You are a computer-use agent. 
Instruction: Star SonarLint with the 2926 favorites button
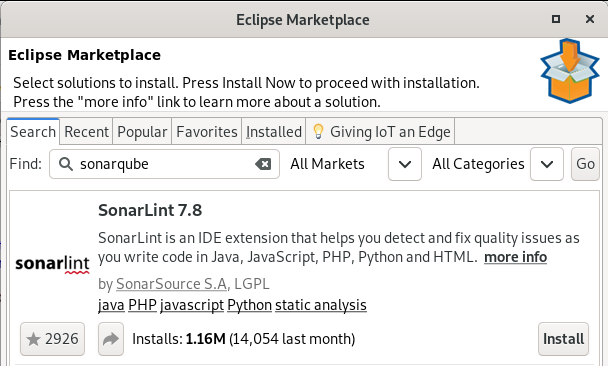coord(52,339)
